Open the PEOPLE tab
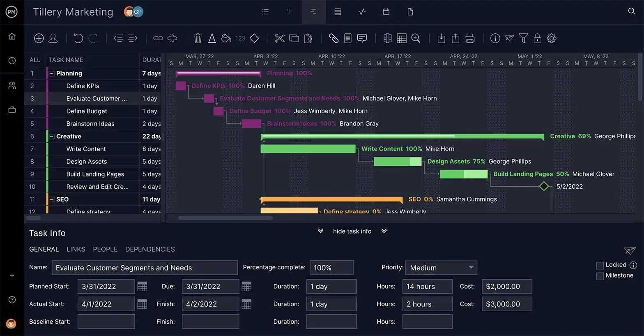The width and height of the screenshot is (644, 336). point(105,249)
